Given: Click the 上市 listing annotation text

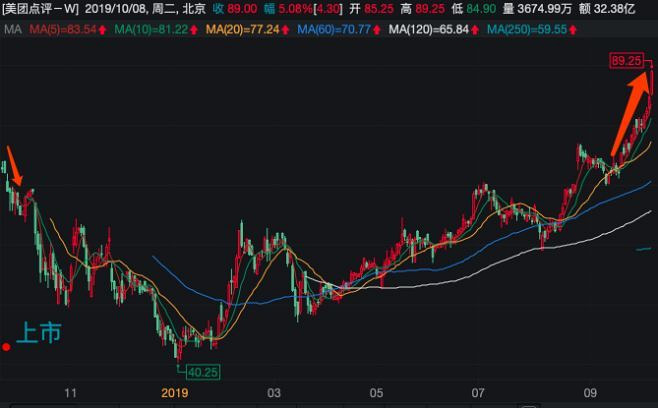Looking at the screenshot, I should pyautogui.click(x=39, y=333).
